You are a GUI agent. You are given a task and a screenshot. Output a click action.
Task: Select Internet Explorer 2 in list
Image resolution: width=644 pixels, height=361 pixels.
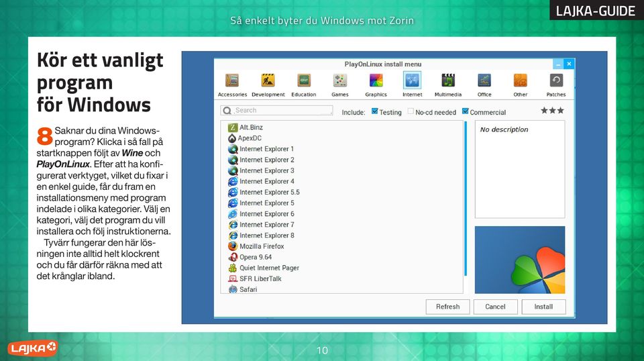[266, 160]
